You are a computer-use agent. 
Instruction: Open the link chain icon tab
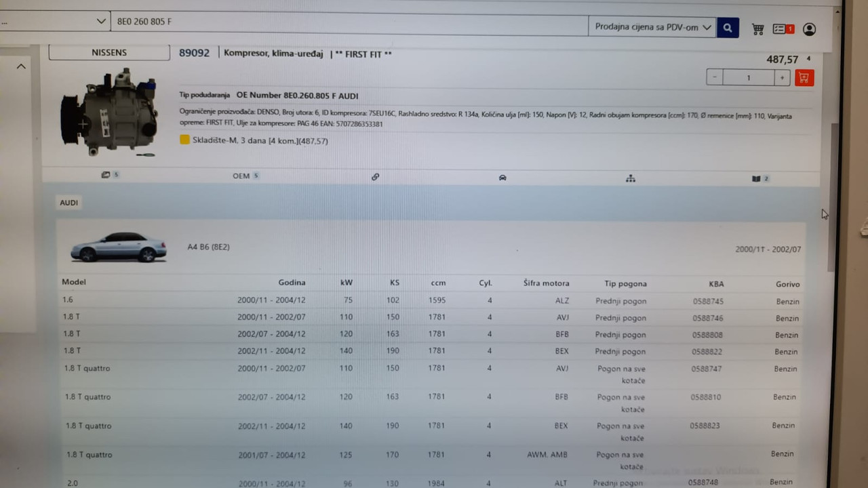click(x=375, y=177)
